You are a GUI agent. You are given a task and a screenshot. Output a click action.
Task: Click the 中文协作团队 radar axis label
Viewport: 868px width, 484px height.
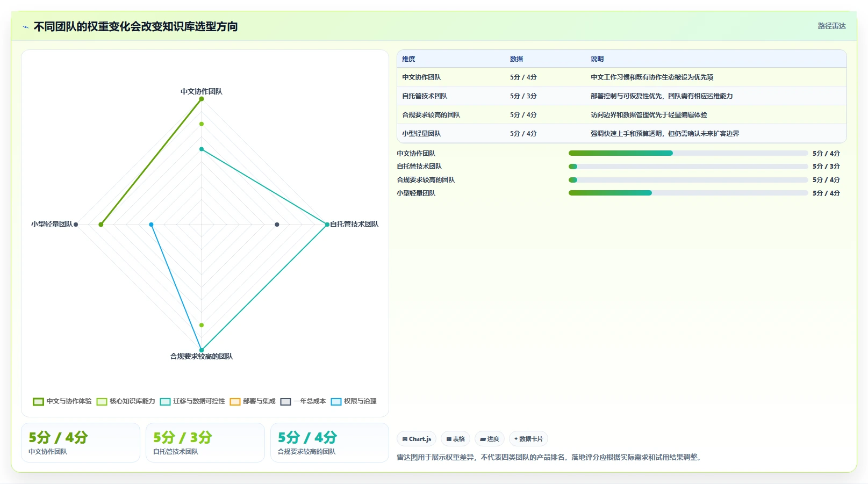click(x=202, y=91)
